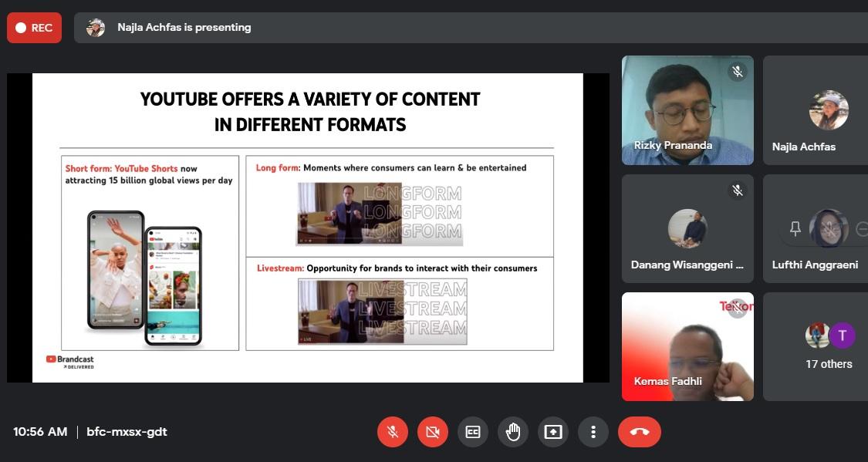The width and height of the screenshot is (868, 462).
Task: Select Najla Achfas participant tile
Action: tap(816, 110)
